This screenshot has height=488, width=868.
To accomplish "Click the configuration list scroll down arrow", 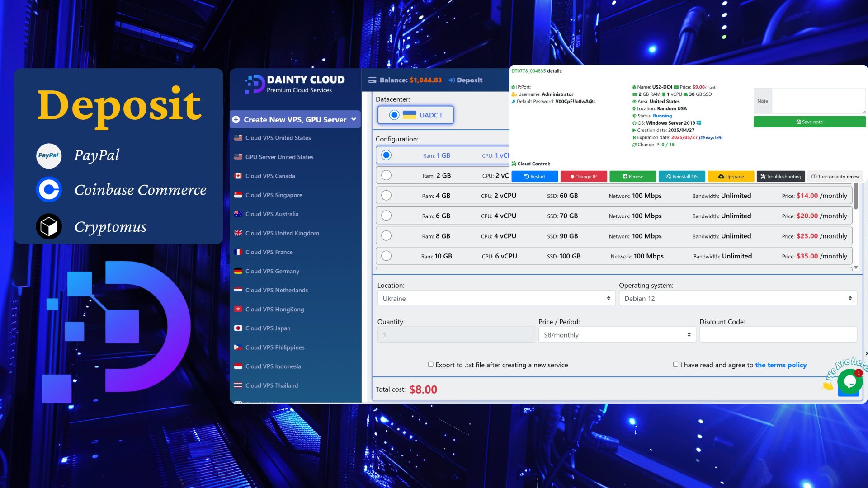I will pos(856,267).
